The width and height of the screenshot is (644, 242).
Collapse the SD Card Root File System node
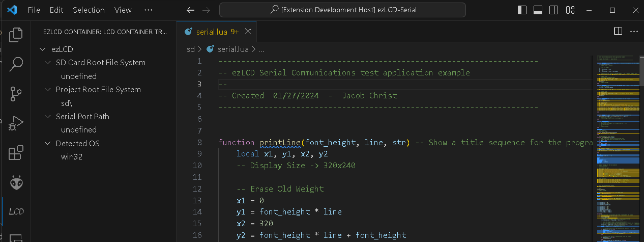(47, 63)
